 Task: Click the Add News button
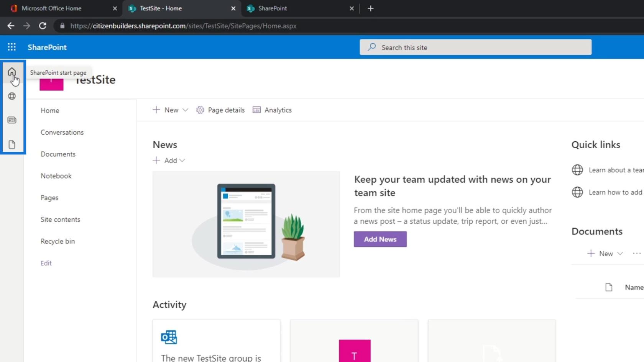pyautogui.click(x=380, y=239)
